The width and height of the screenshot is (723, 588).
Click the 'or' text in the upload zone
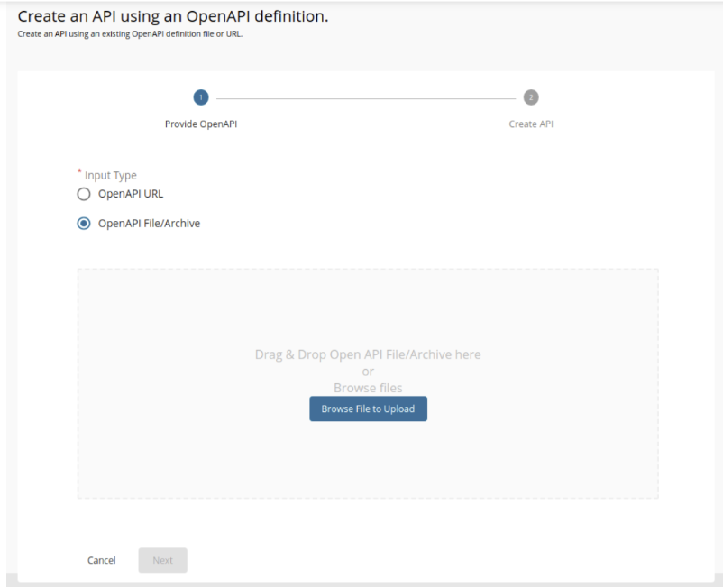[368, 372]
